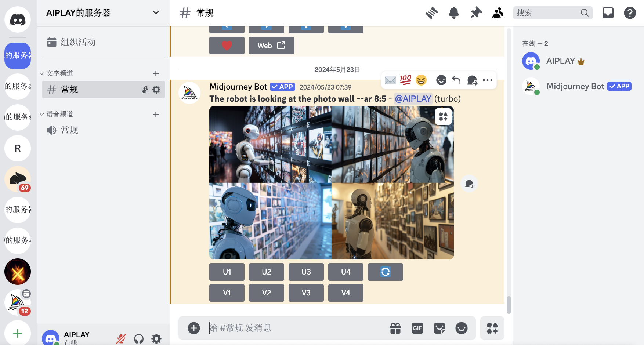Upscale image with U1
This screenshot has height=345, width=644.
[x=227, y=272]
